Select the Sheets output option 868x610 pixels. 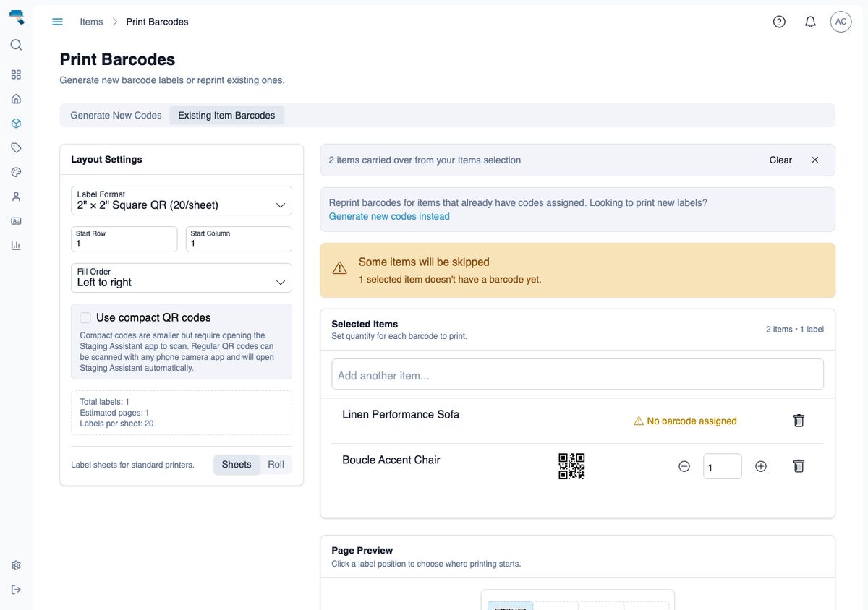237,465
